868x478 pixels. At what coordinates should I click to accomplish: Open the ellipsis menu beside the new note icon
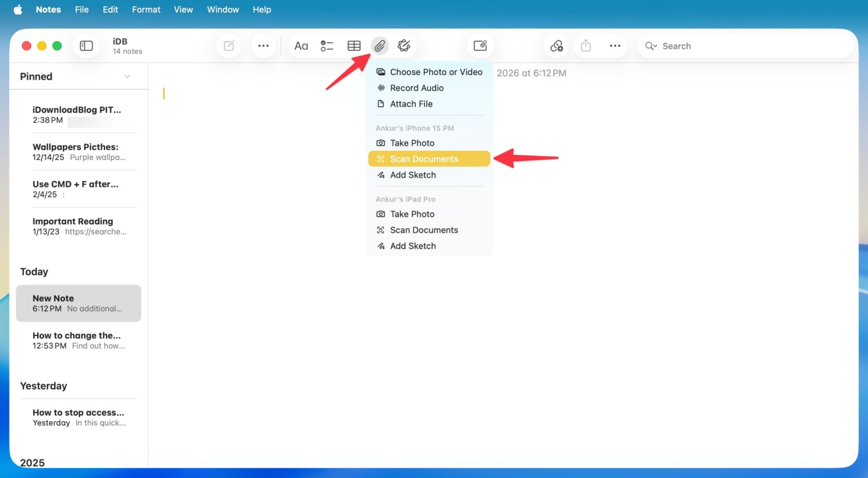point(263,46)
